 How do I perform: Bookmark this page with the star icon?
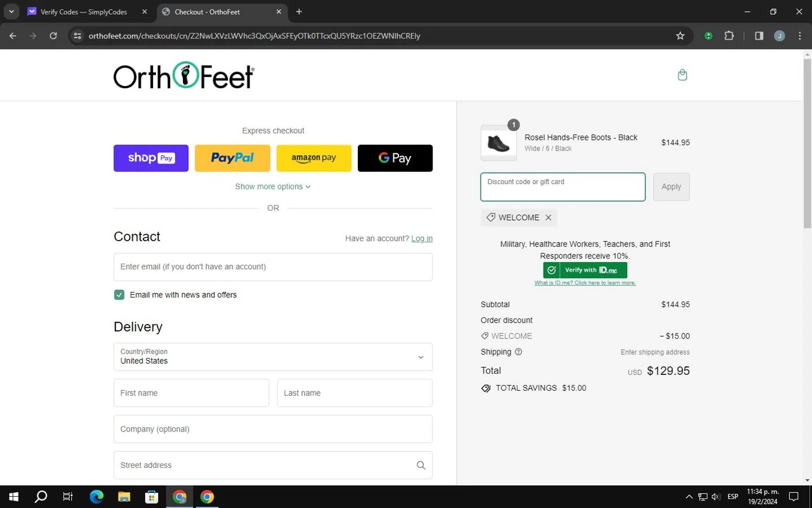point(680,36)
